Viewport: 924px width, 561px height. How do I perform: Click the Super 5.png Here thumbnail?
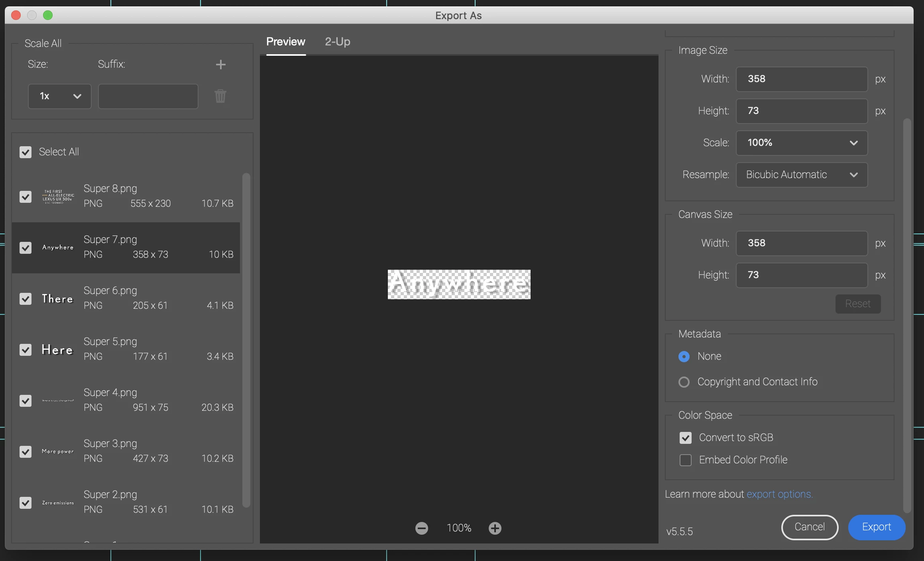click(58, 350)
